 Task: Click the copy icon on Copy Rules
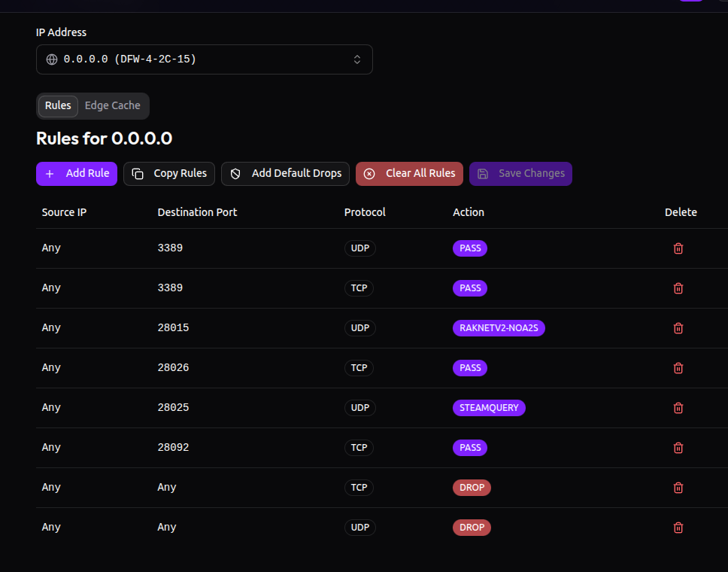pyautogui.click(x=137, y=173)
